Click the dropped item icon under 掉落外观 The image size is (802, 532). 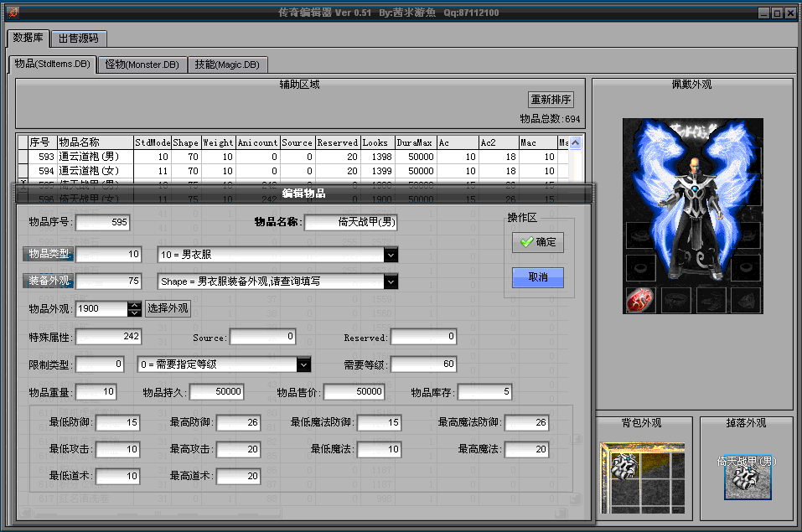coord(748,478)
